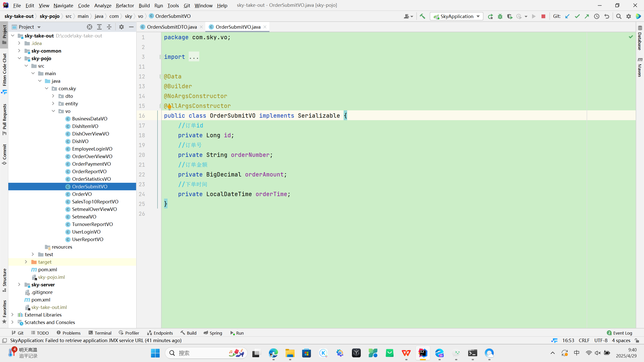This screenshot has width=644, height=362.
Task: Click the Search Everywhere magnifier icon
Action: (619, 16)
